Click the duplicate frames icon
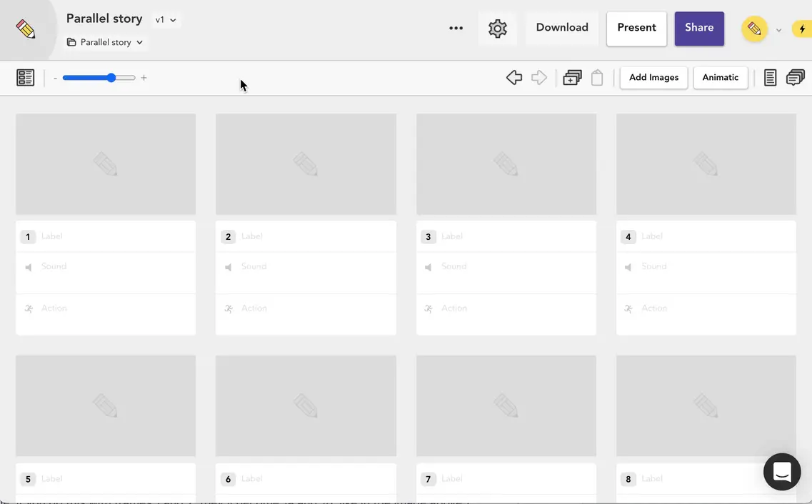The width and height of the screenshot is (812, 504). (572, 78)
